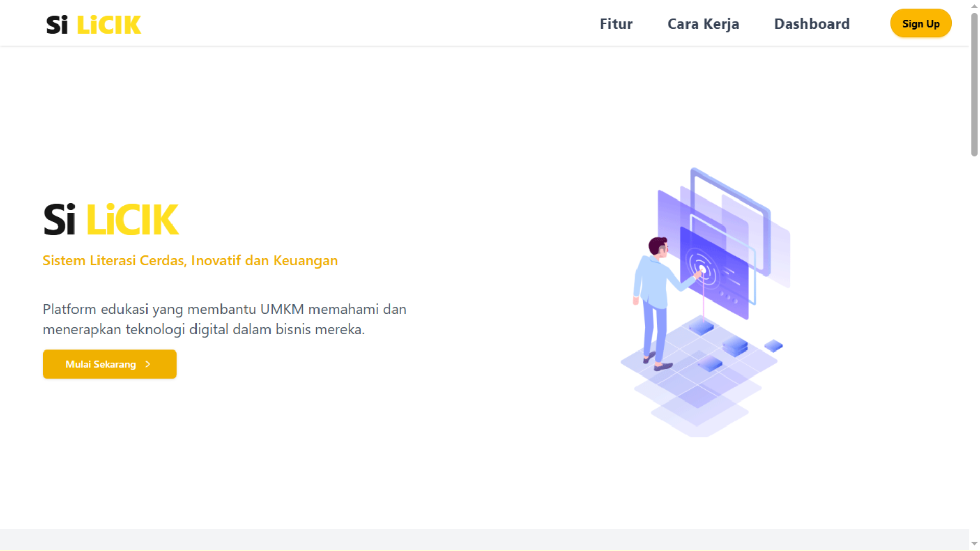Click the radar target on the purple screen

[x=702, y=269]
